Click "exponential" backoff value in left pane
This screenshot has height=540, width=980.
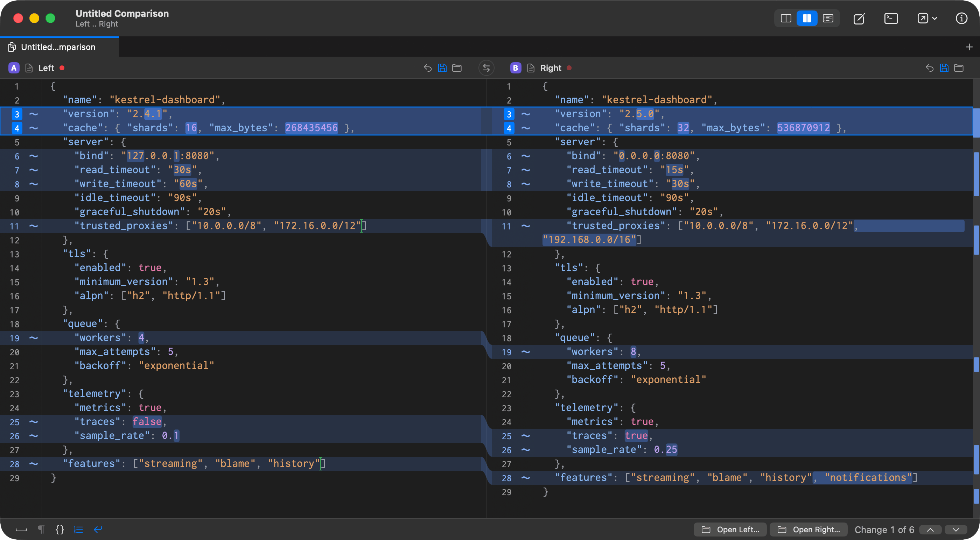click(x=176, y=365)
